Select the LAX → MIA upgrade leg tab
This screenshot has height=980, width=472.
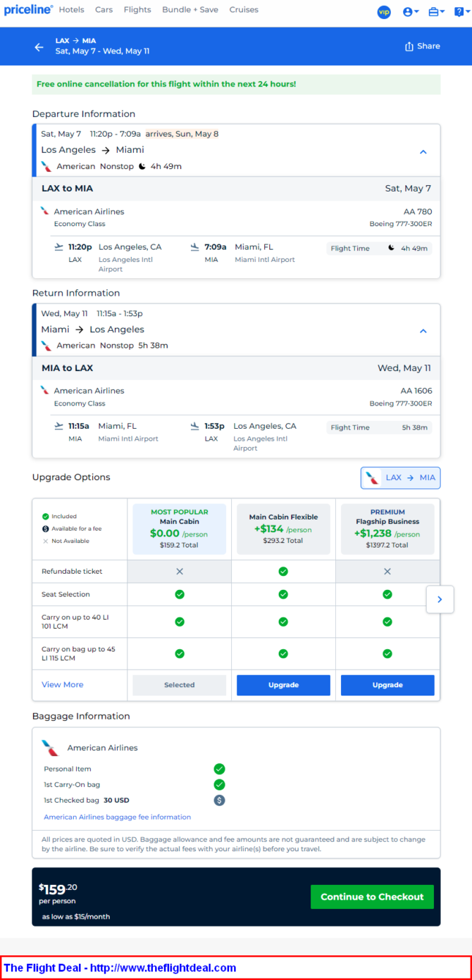(401, 478)
